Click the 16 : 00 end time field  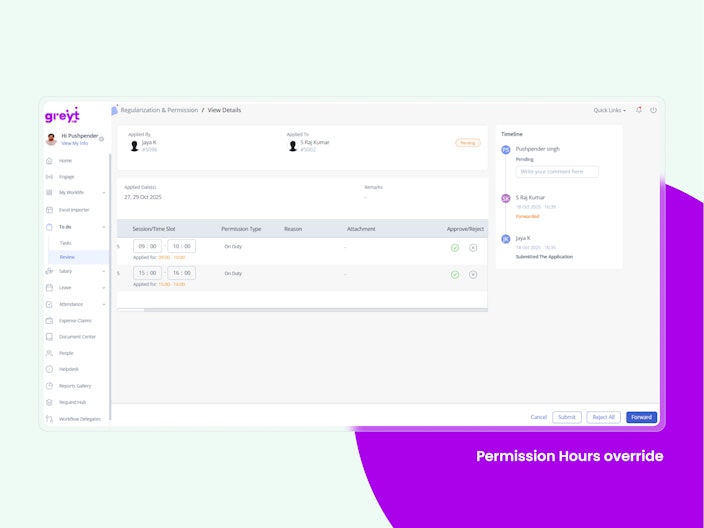coord(181,273)
